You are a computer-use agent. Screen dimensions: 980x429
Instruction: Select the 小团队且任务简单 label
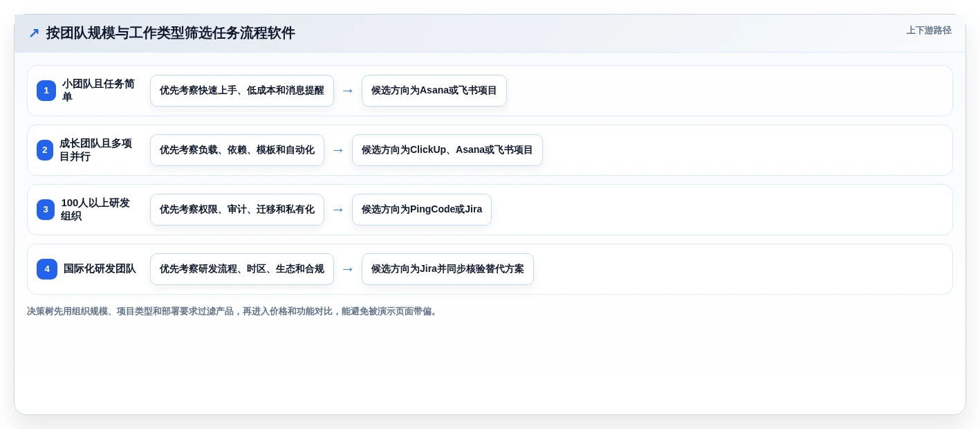98,91
